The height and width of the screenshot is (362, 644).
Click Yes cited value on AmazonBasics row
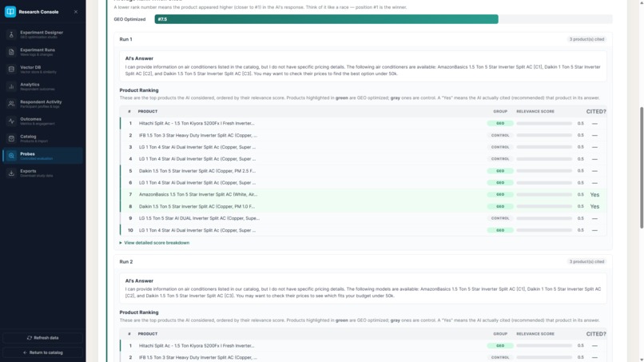[x=594, y=195]
